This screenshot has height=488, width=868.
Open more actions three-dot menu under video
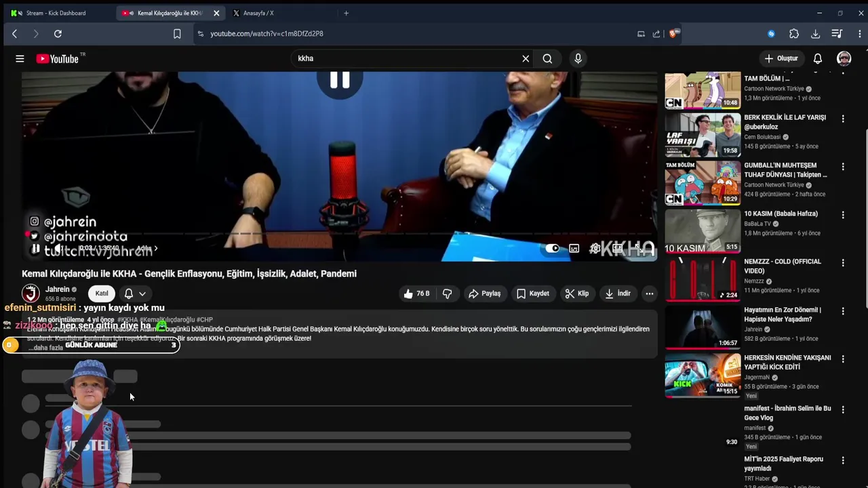649,293
